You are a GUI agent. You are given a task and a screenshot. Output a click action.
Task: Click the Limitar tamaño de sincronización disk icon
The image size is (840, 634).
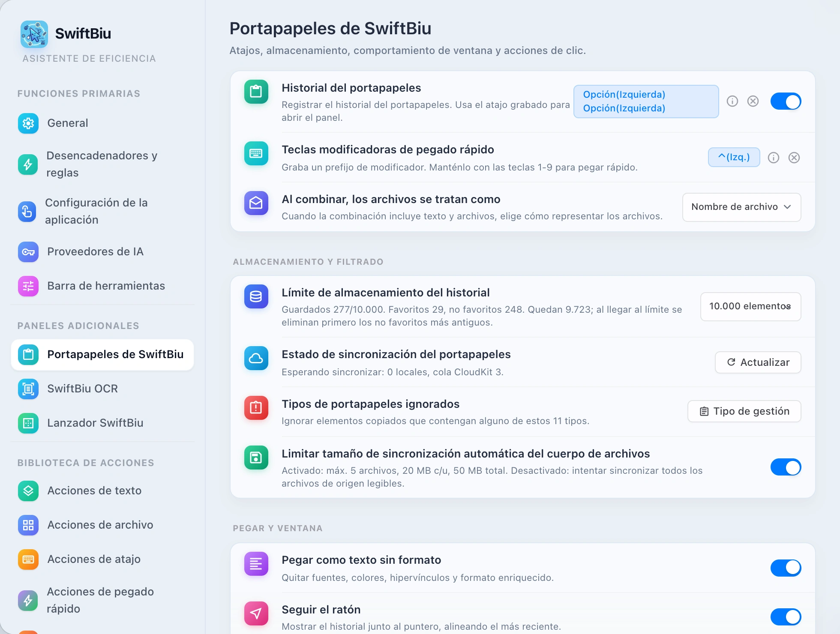[256, 458]
